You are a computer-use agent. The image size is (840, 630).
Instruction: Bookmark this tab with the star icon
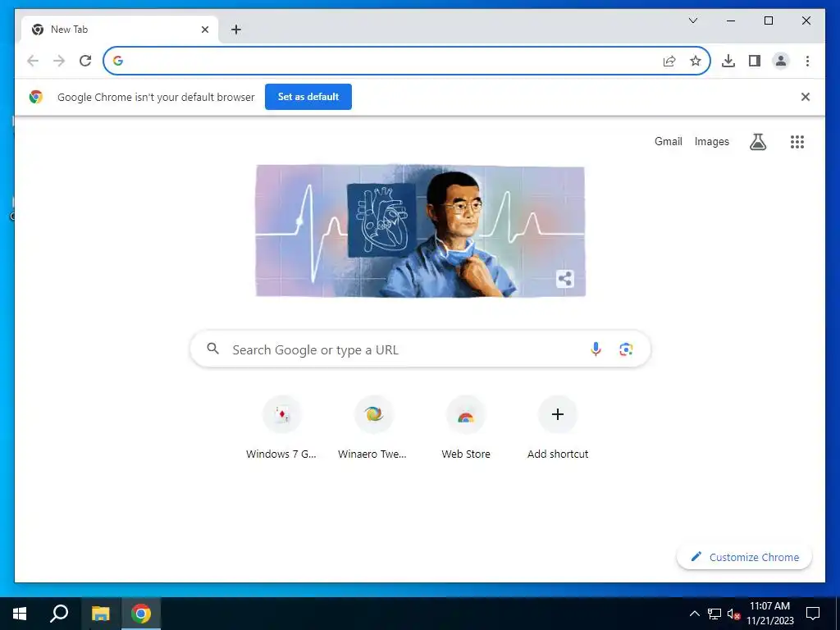coord(696,61)
